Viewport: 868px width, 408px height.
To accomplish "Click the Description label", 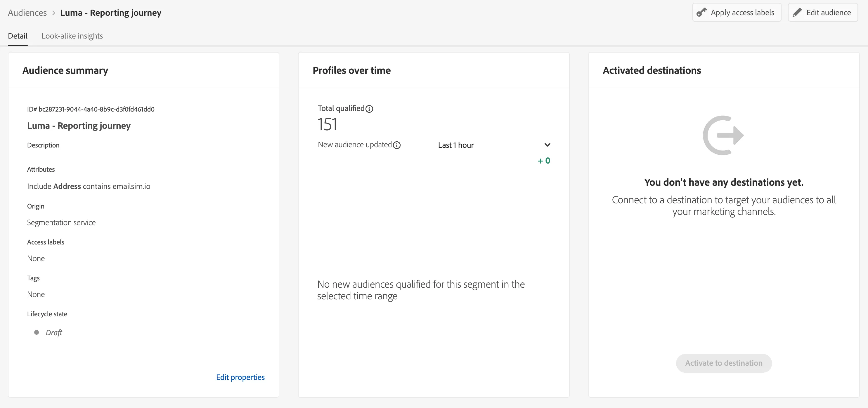I will click(43, 145).
